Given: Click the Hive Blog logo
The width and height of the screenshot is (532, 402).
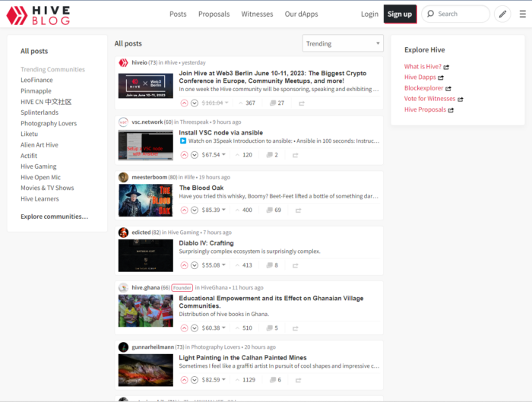Looking at the screenshot, I should click(x=38, y=15).
